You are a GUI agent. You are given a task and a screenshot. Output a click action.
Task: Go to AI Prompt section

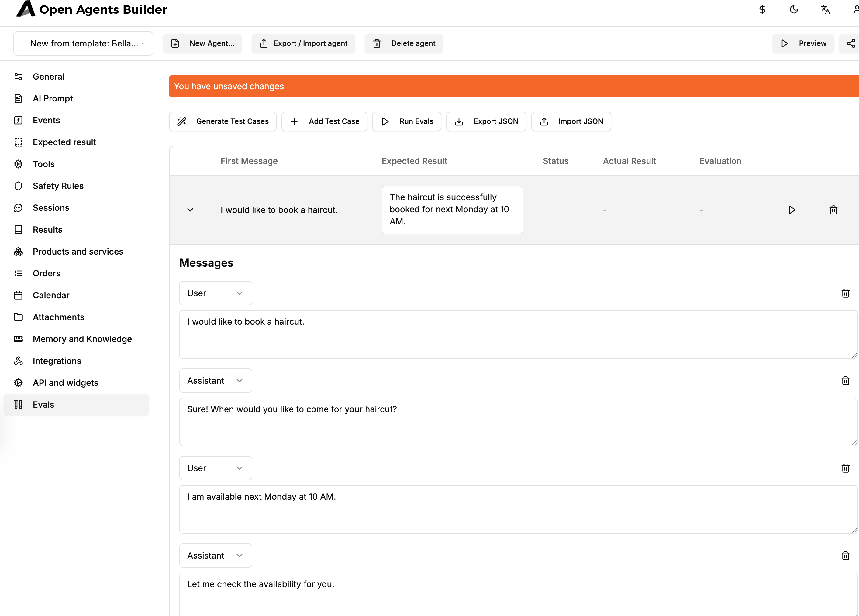click(x=76, y=98)
